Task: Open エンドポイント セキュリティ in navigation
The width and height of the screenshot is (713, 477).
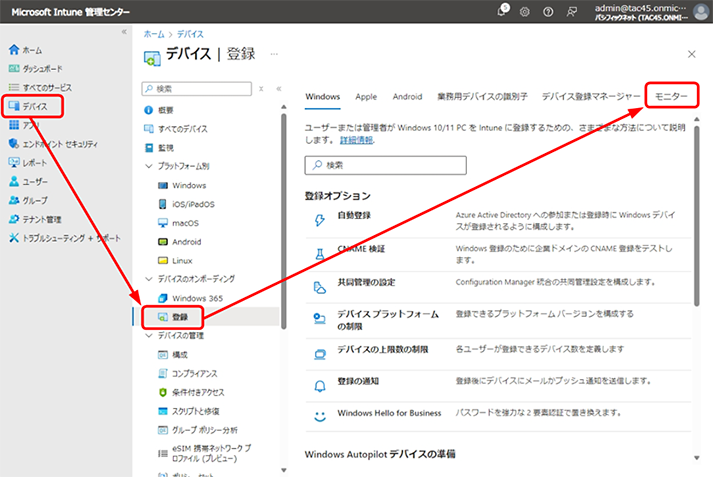Action: coord(53,144)
